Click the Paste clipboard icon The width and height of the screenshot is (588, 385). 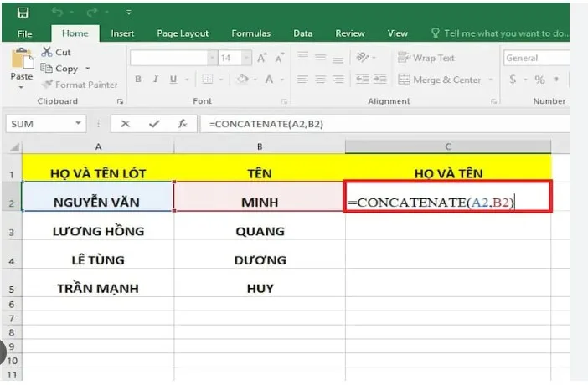(22, 59)
